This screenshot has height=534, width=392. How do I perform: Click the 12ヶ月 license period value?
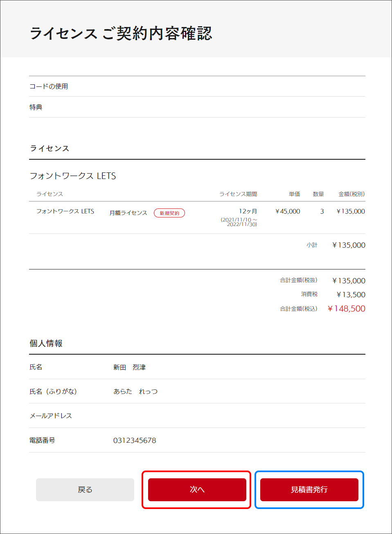click(248, 211)
